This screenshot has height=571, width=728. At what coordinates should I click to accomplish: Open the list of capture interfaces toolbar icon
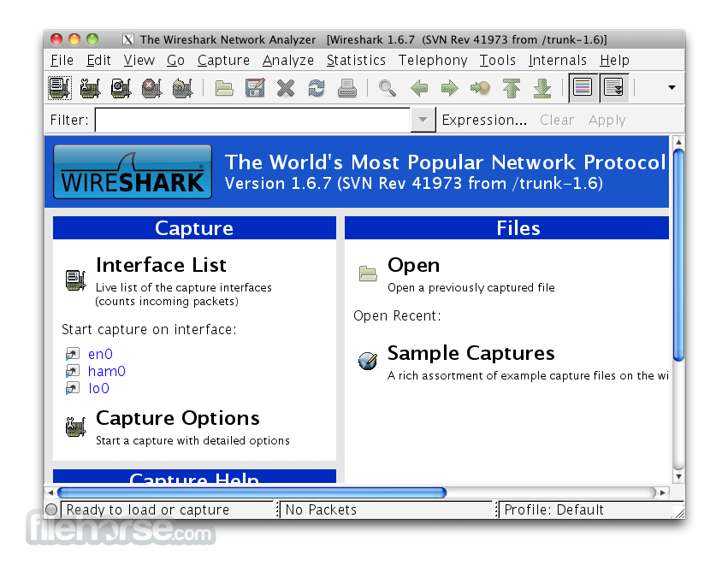coord(60,88)
